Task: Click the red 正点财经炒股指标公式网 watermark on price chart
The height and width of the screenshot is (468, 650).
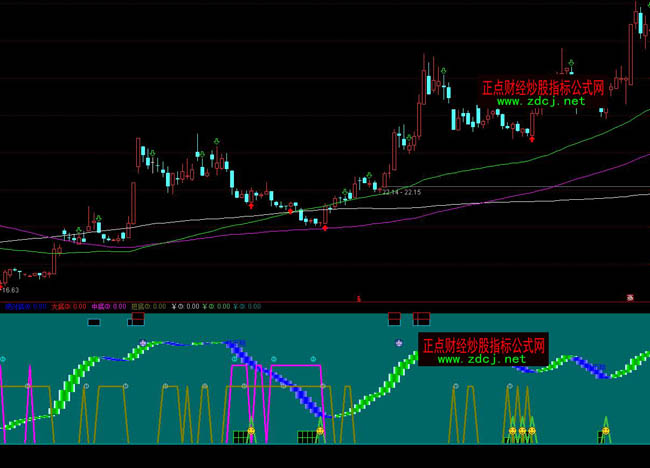Action: pos(543,88)
